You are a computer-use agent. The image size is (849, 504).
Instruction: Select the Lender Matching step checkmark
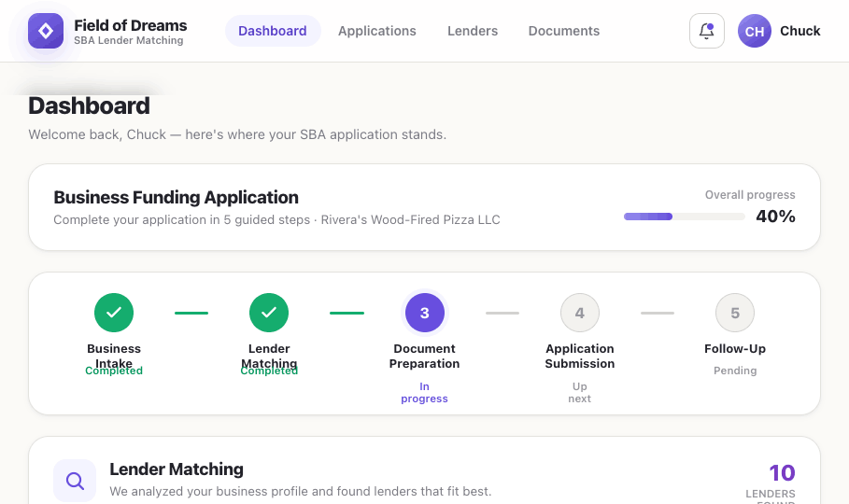point(269,313)
